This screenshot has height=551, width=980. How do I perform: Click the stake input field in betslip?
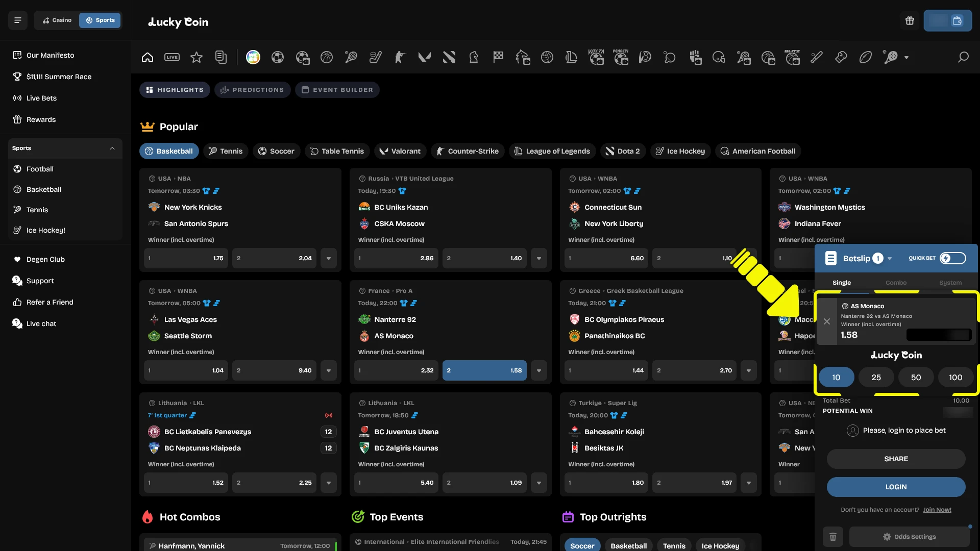939,335
